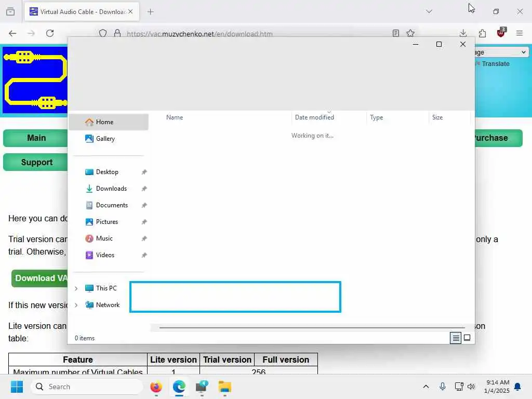This screenshot has height=399, width=532.
Task: Open Firefox from the taskbar
Action: (x=156, y=387)
